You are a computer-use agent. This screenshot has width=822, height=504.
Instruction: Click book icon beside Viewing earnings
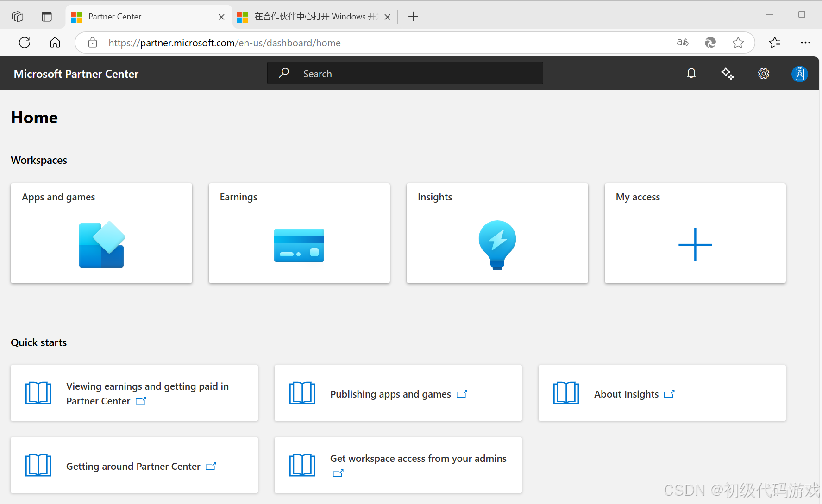[x=38, y=393]
